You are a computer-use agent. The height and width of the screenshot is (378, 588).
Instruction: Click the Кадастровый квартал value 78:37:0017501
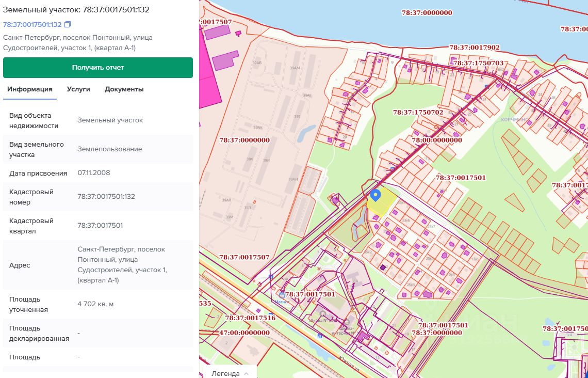coord(100,226)
